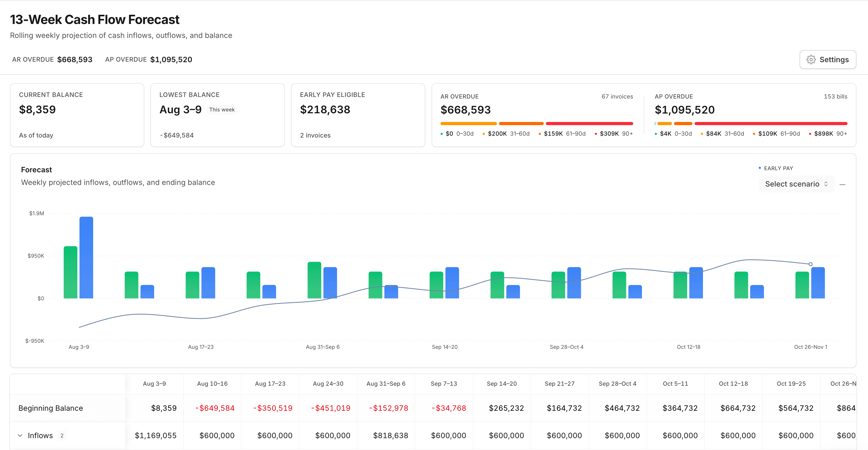This screenshot has width=868, height=450.
Task: Open the Lowest Balance card
Action: [x=218, y=115]
